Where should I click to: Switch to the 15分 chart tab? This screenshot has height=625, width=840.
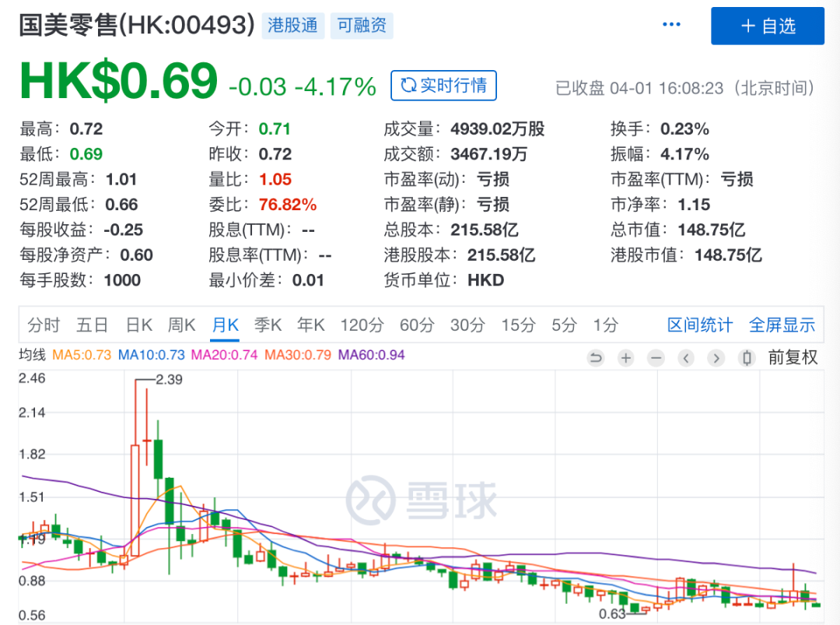pyautogui.click(x=519, y=325)
